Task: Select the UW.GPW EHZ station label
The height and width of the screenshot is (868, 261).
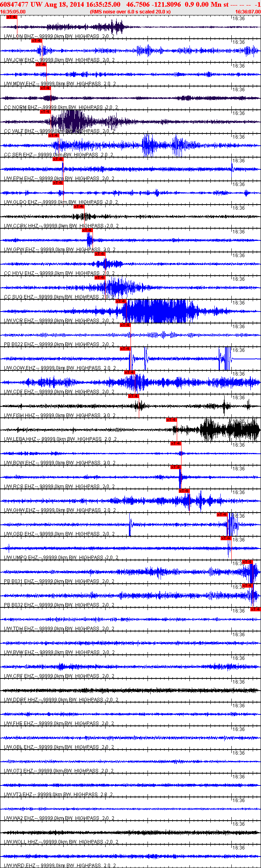Action: pos(19,250)
